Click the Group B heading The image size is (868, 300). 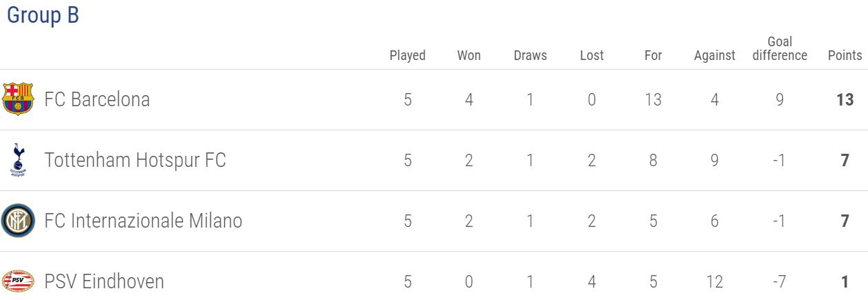[x=43, y=16]
